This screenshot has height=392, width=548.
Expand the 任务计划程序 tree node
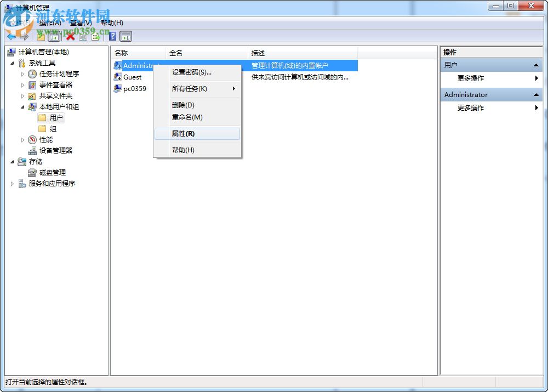(24, 73)
